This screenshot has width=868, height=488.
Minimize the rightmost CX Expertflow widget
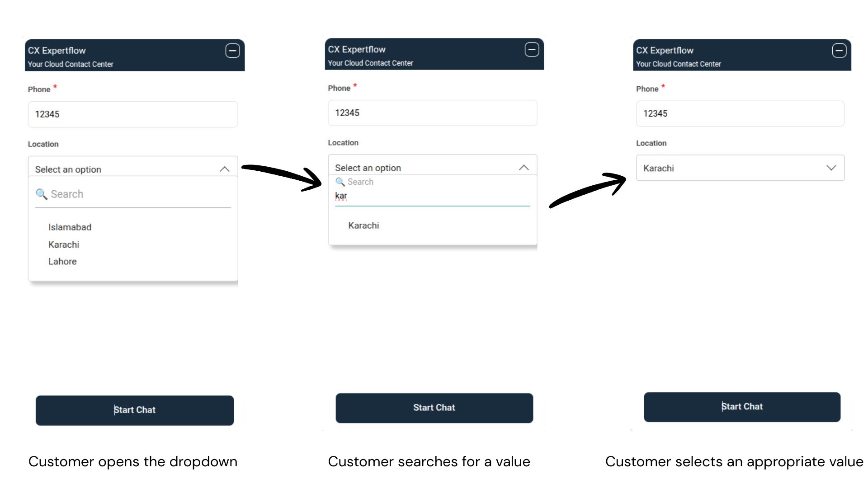839,51
